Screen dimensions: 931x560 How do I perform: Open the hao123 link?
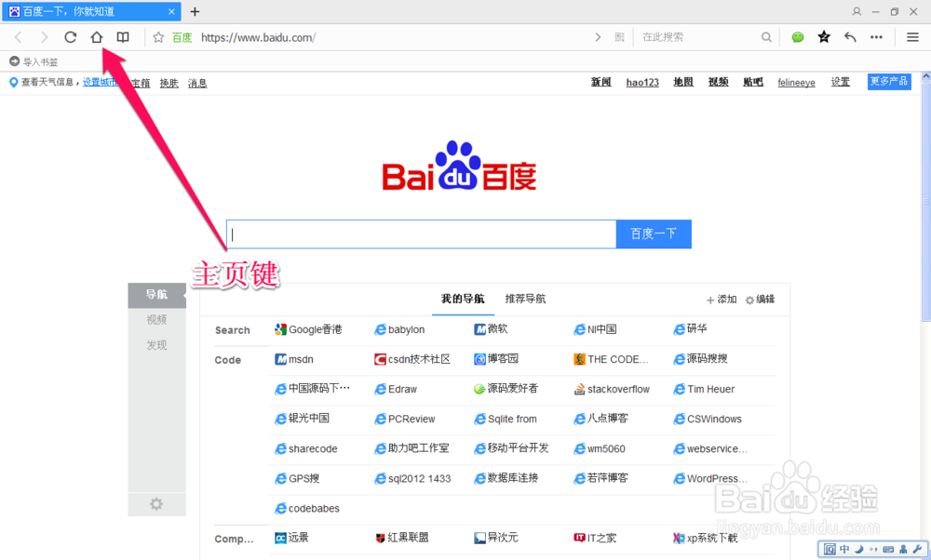[642, 83]
